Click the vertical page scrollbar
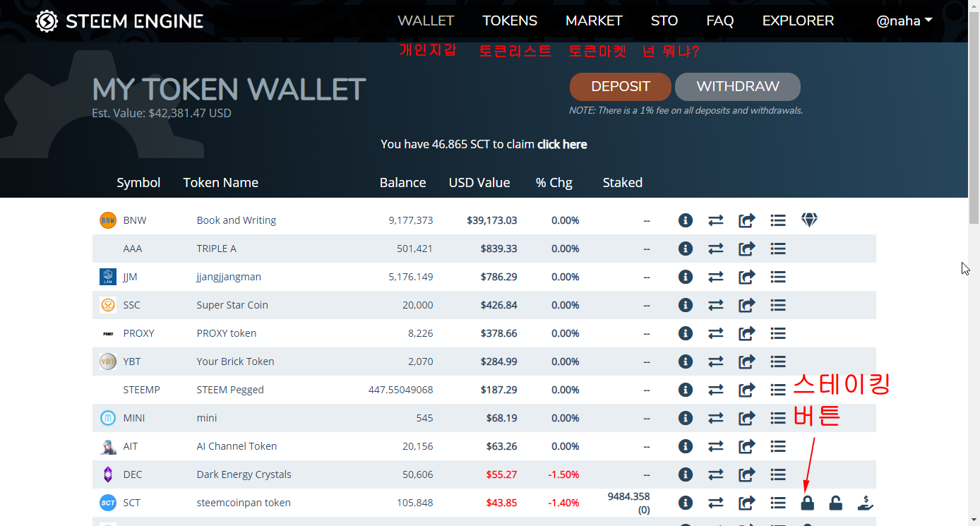Screen dimensions: 980x526 coord(974,116)
